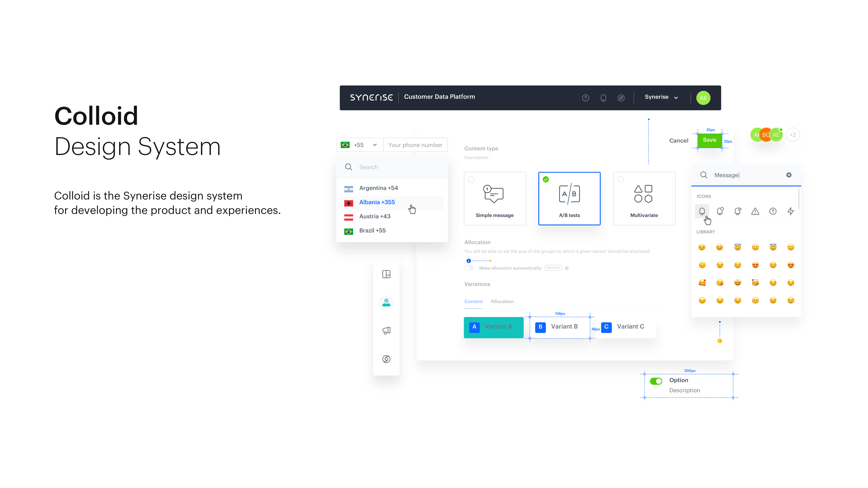Screen dimensions: 868x488
Task: Select the bell with dot icon
Action: click(x=720, y=211)
